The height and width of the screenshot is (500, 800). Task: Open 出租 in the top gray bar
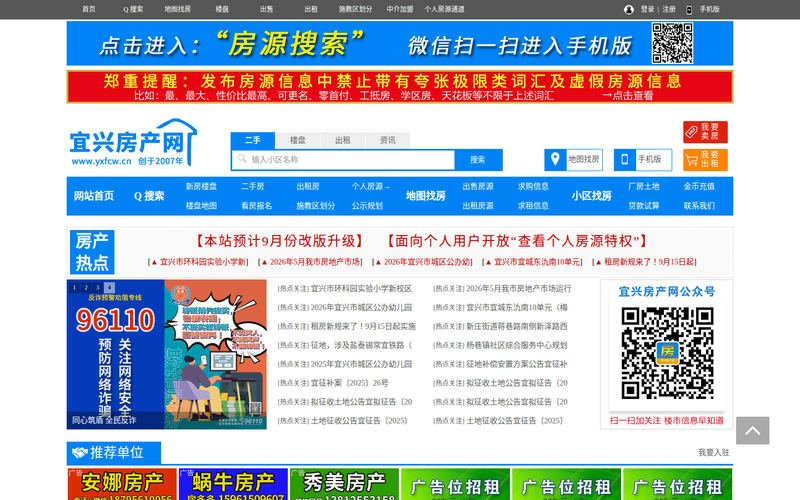click(311, 9)
